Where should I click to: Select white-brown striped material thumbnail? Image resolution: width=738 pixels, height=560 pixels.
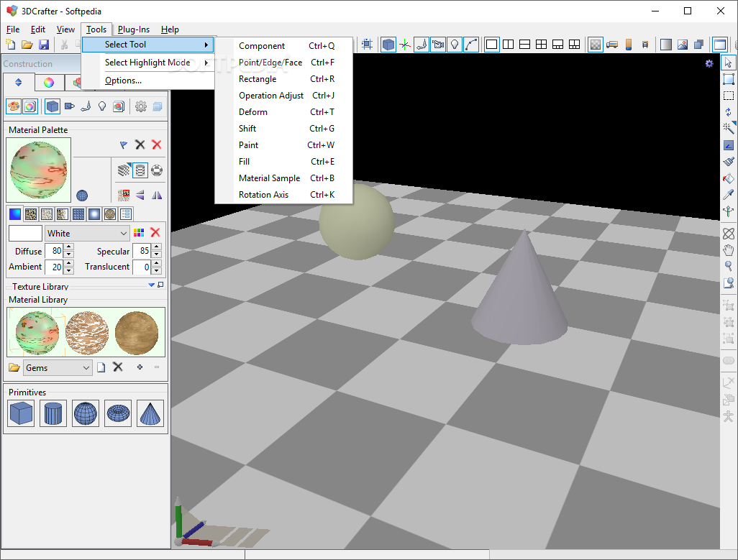[x=86, y=333]
